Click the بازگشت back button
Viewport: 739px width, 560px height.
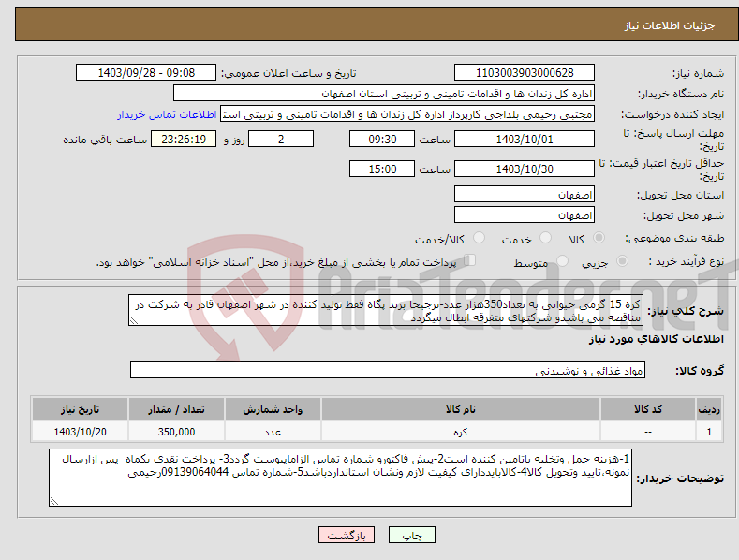(x=347, y=535)
